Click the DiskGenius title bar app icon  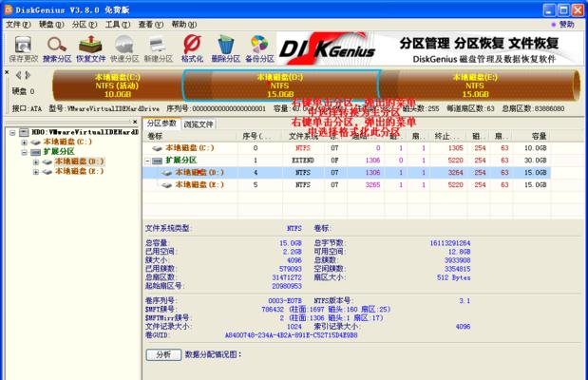point(9,9)
